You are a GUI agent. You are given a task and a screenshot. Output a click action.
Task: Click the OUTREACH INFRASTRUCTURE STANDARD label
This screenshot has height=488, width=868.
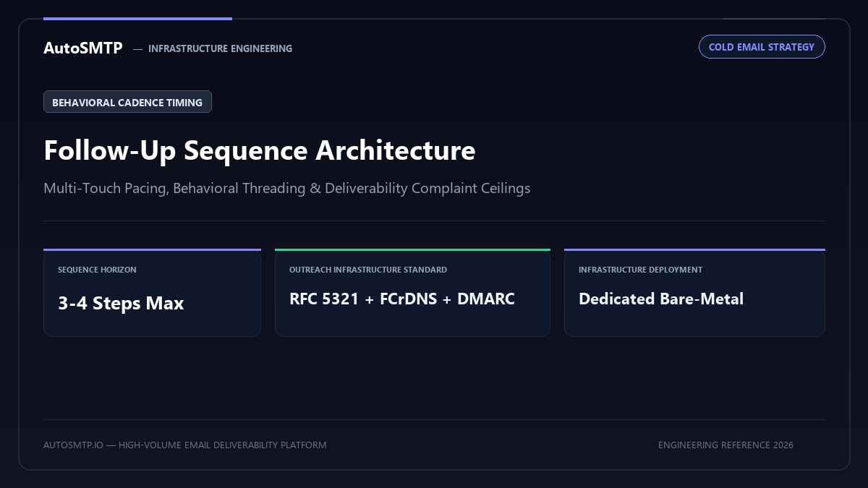coord(368,270)
